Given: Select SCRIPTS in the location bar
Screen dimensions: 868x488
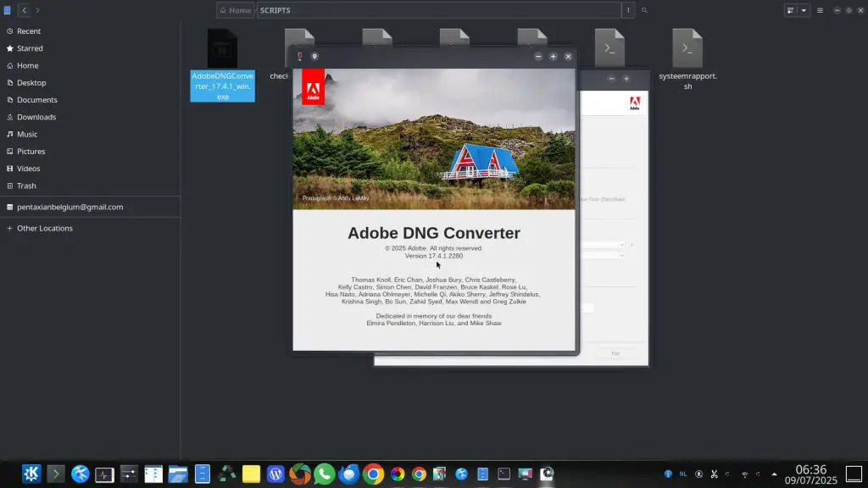Looking at the screenshot, I should [275, 9].
